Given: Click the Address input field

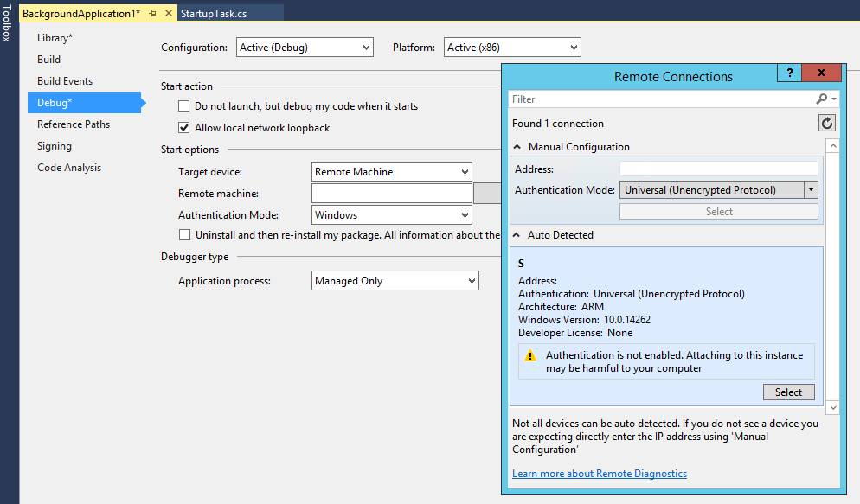Looking at the screenshot, I should [x=718, y=169].
